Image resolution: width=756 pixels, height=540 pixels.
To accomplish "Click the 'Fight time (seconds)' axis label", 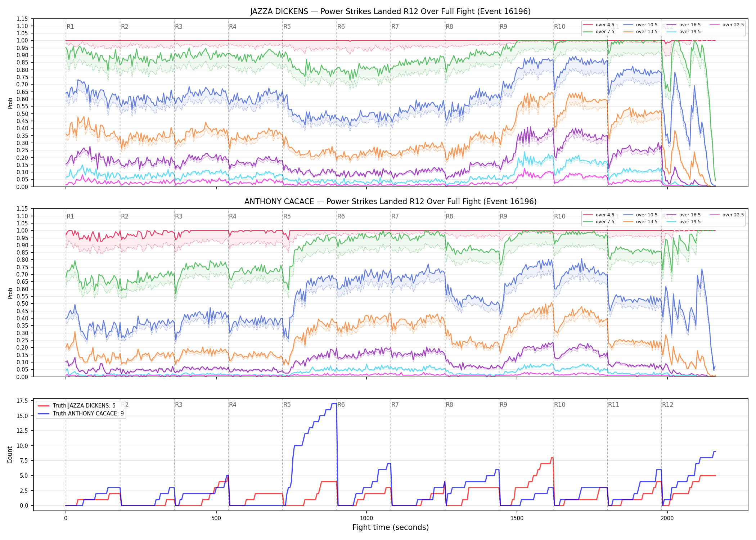I will tap(391, 527).
